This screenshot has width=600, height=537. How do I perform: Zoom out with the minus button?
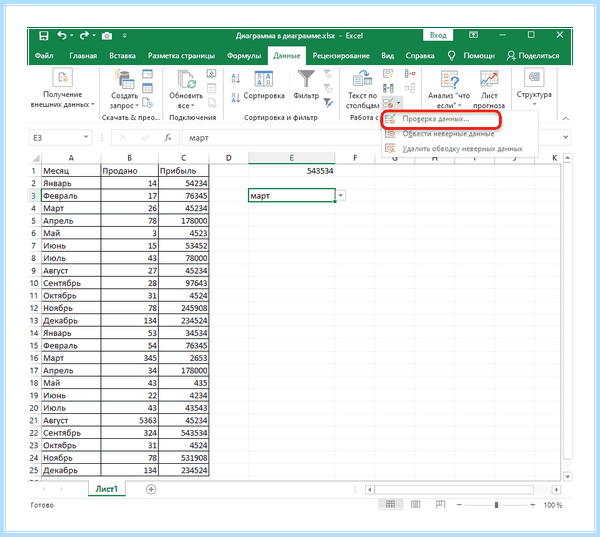coord(459,505)
